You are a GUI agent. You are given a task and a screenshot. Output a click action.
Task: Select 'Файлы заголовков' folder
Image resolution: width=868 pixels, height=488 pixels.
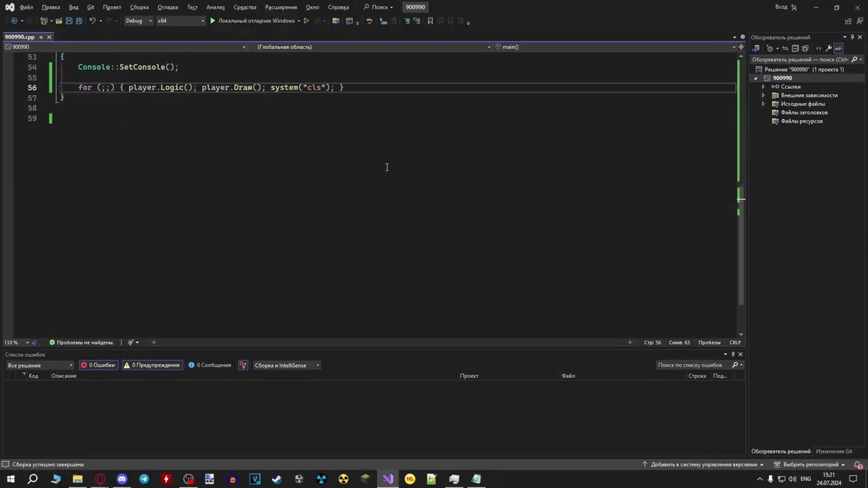click(804, 113)
